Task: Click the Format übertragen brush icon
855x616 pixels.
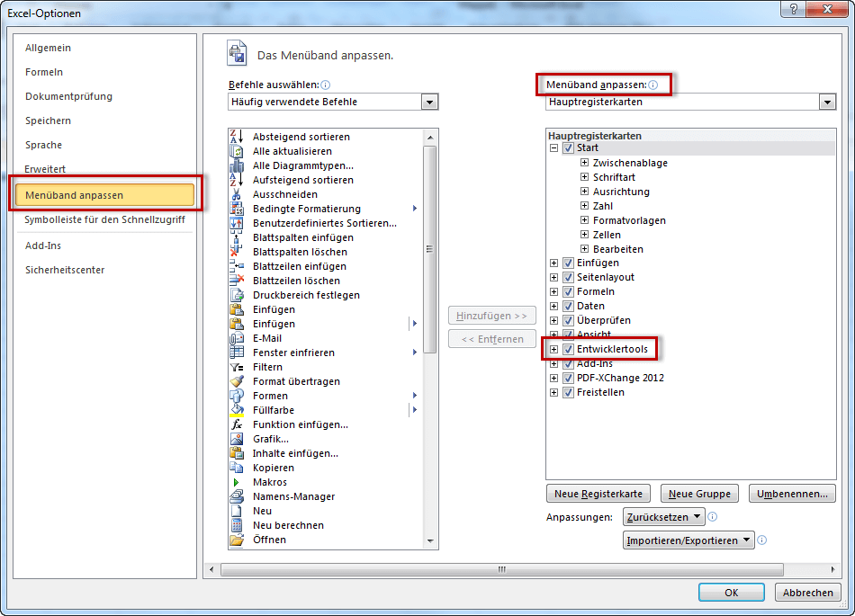Action: point(237,381)
